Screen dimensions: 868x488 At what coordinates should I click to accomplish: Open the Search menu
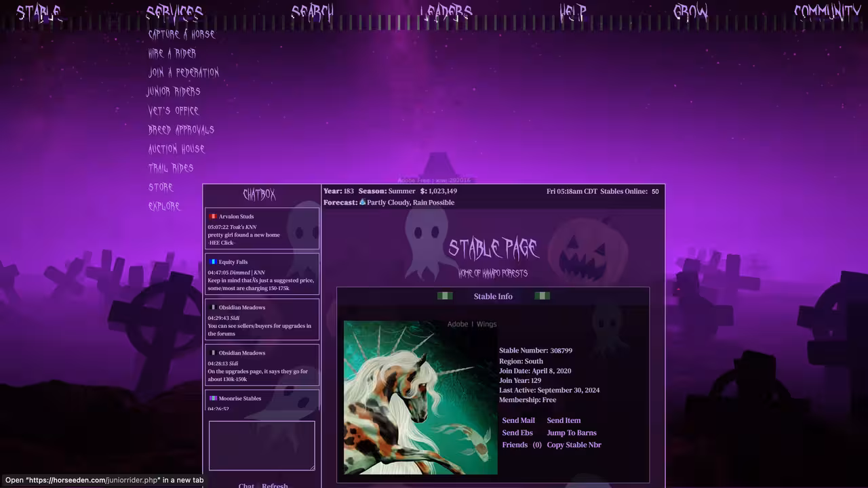[x=313, y=13]
